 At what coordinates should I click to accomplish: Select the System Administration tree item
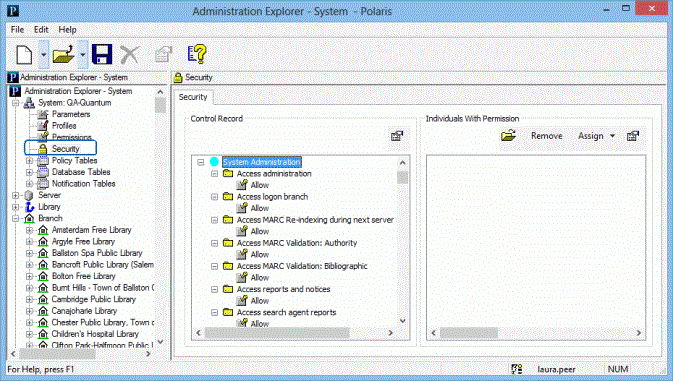click(261, 162)
